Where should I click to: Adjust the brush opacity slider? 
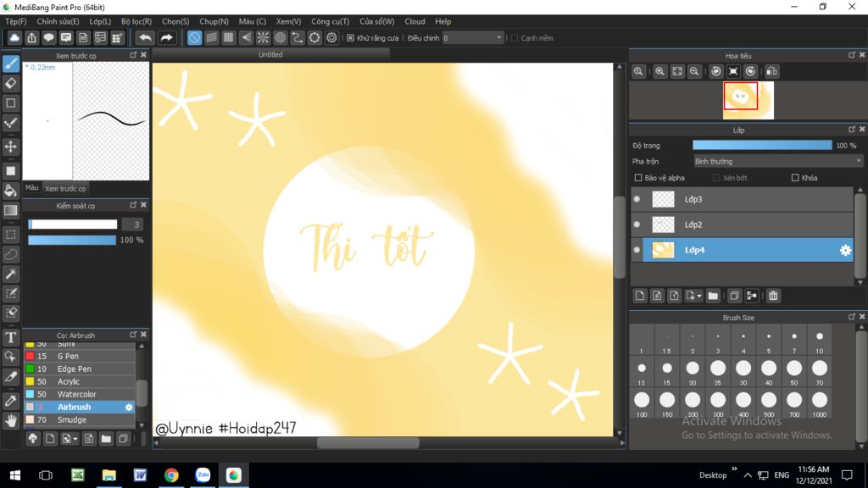72,240
